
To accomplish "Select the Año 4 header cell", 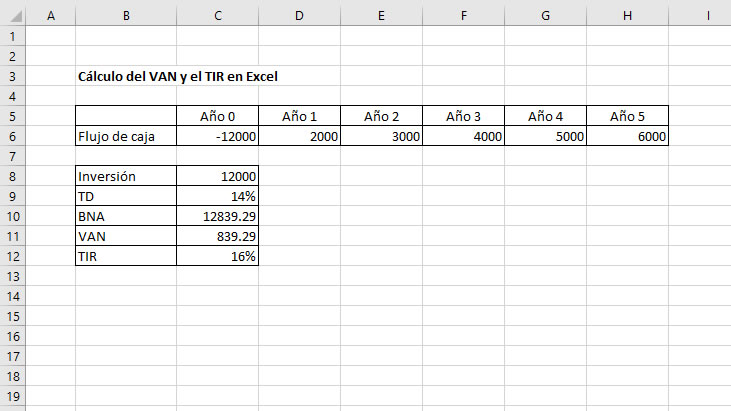I will pos(545,116).
